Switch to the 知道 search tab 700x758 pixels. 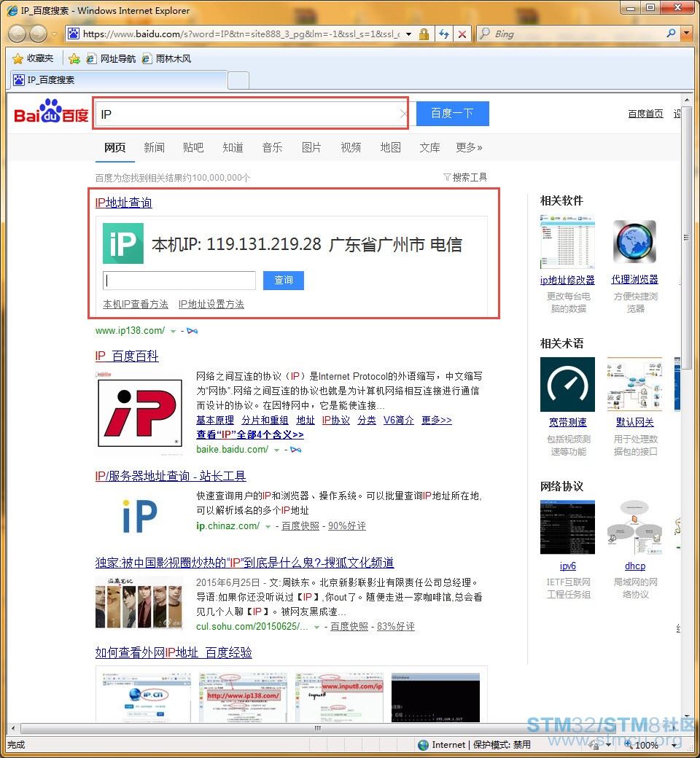233,147
